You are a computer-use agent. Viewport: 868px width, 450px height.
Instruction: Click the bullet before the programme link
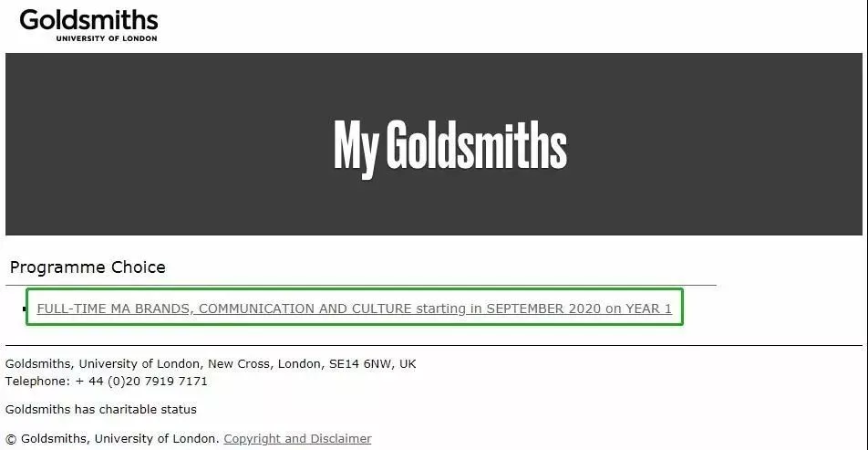(25, 309)
